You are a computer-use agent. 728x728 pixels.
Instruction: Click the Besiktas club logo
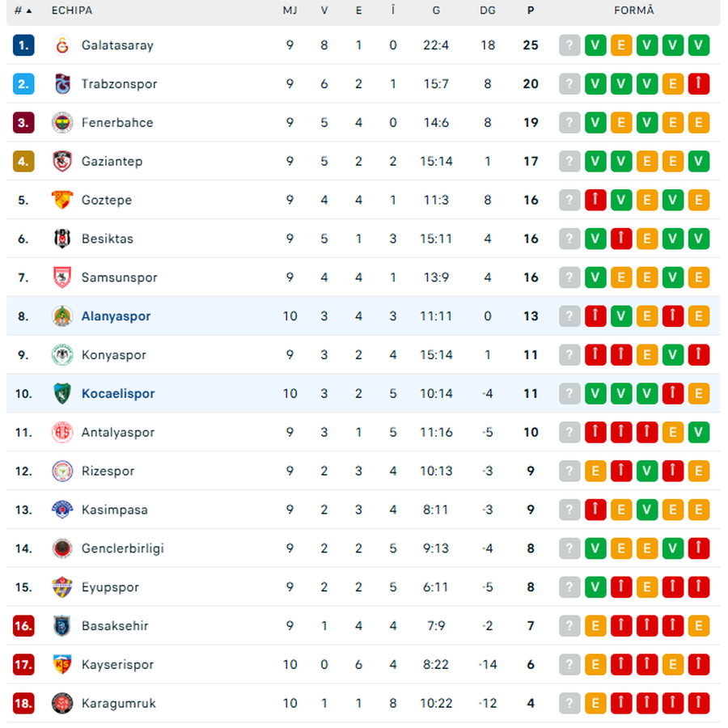[62, 239]
